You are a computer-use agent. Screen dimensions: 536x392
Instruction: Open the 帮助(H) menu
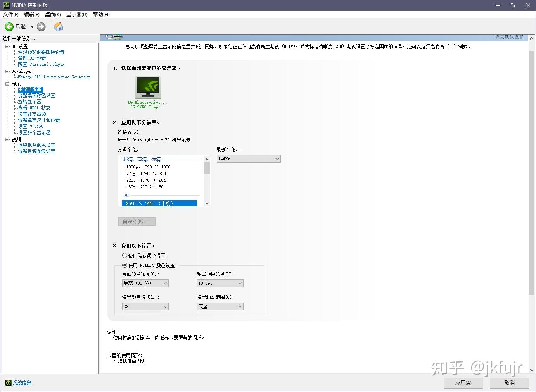click(x=101, y=14)
